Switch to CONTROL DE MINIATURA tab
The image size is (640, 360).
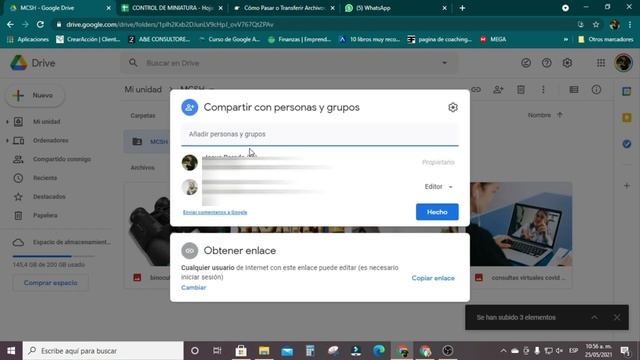click(172, 8)
